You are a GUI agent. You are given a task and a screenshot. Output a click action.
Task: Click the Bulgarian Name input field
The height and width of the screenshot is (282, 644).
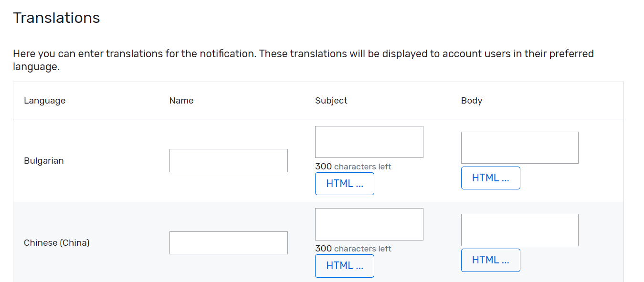228,160
